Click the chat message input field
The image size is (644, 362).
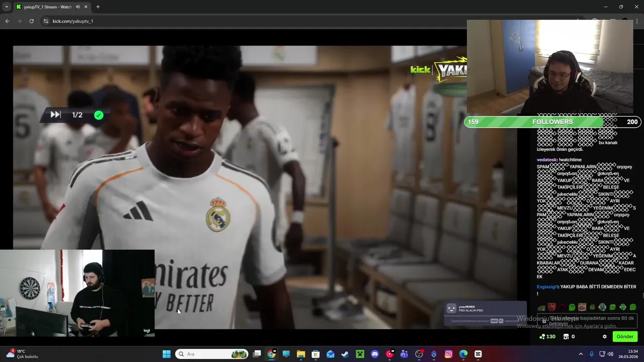coord(587,320)
